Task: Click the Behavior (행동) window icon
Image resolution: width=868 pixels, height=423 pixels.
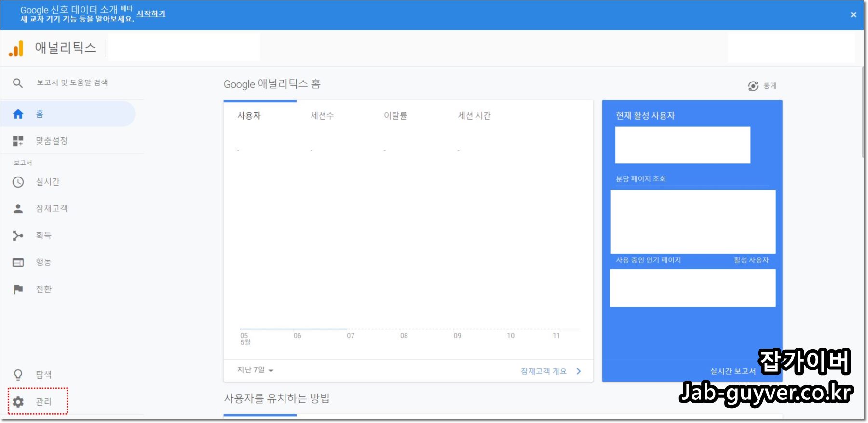Action: (18, 262)
